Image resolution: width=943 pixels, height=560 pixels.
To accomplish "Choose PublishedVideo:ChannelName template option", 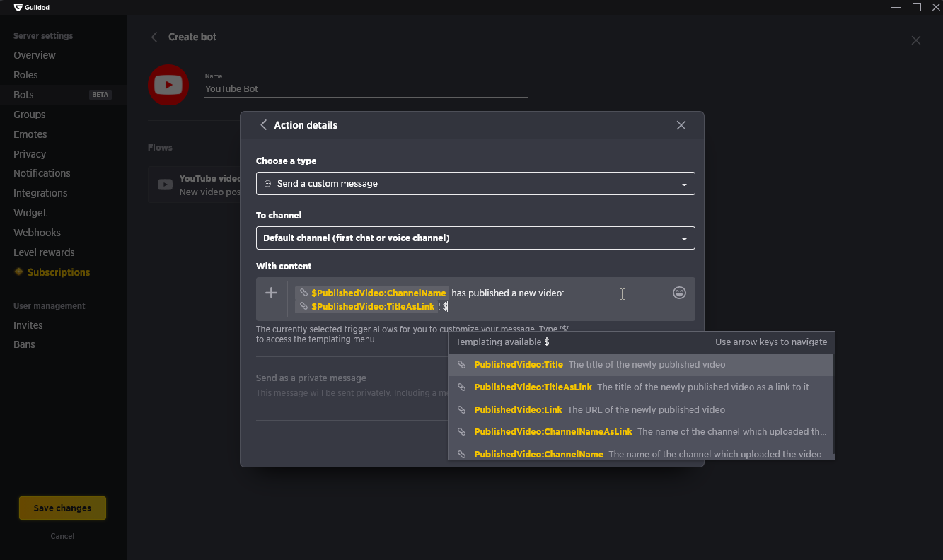I will coord(641,453).
